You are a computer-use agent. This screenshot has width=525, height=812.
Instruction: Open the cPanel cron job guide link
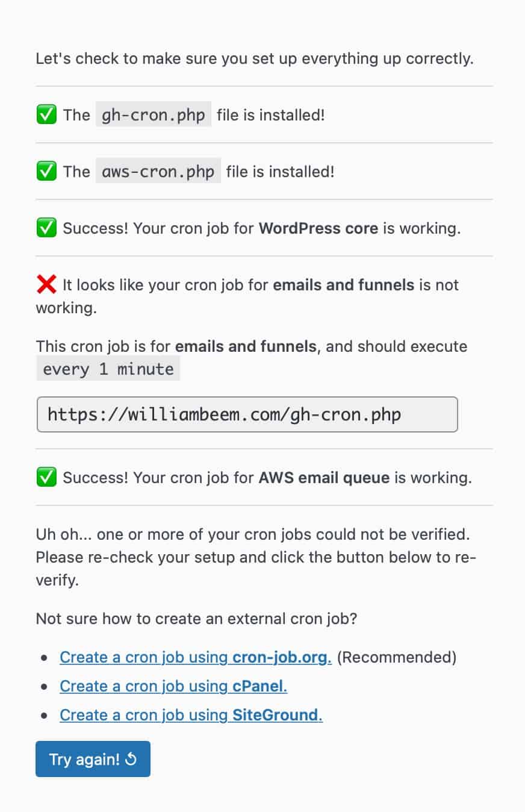[173, 686]
